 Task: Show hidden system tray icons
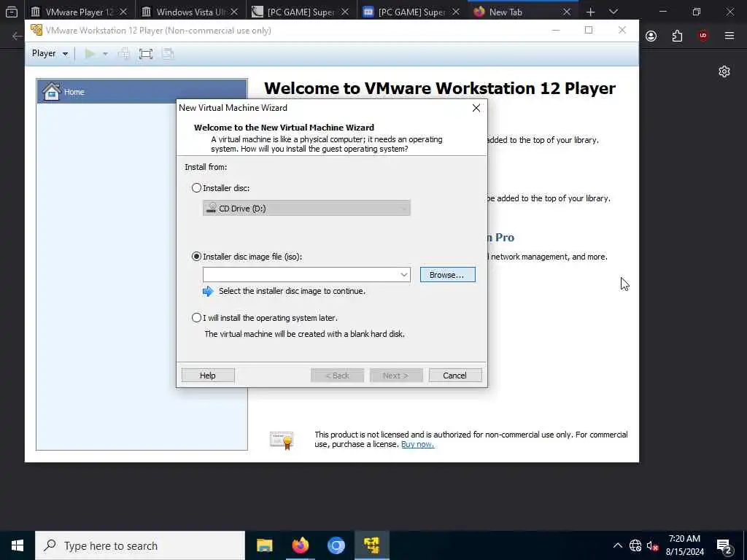(x=617, y=545)
